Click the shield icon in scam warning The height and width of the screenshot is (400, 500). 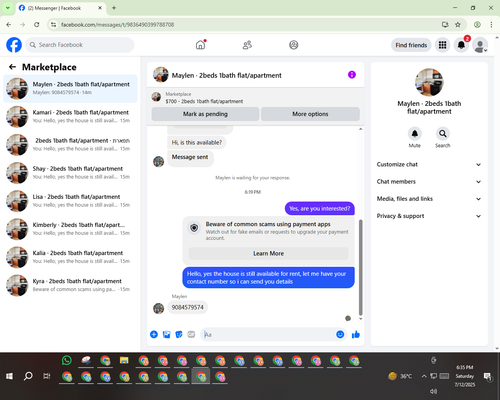194,228
